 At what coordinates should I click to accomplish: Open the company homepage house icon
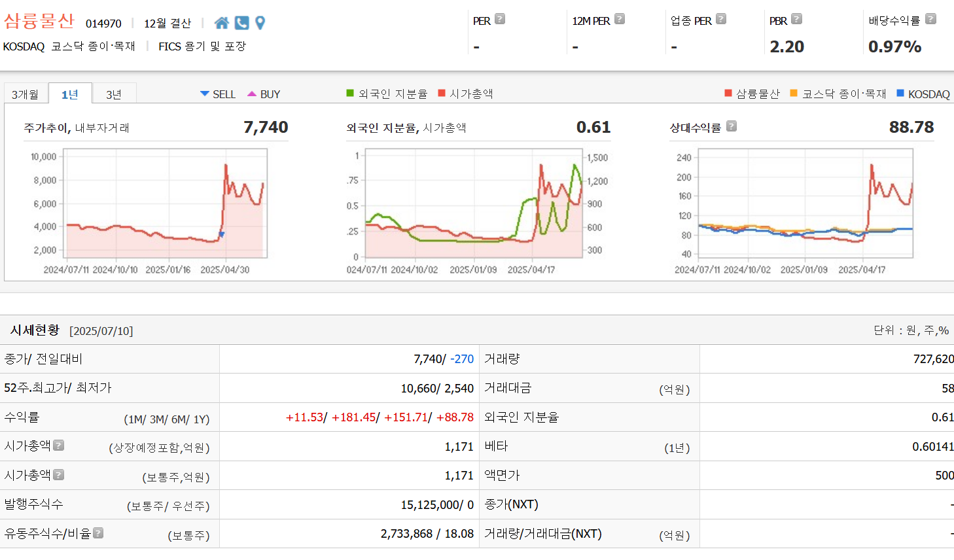(x=222, y=23)
